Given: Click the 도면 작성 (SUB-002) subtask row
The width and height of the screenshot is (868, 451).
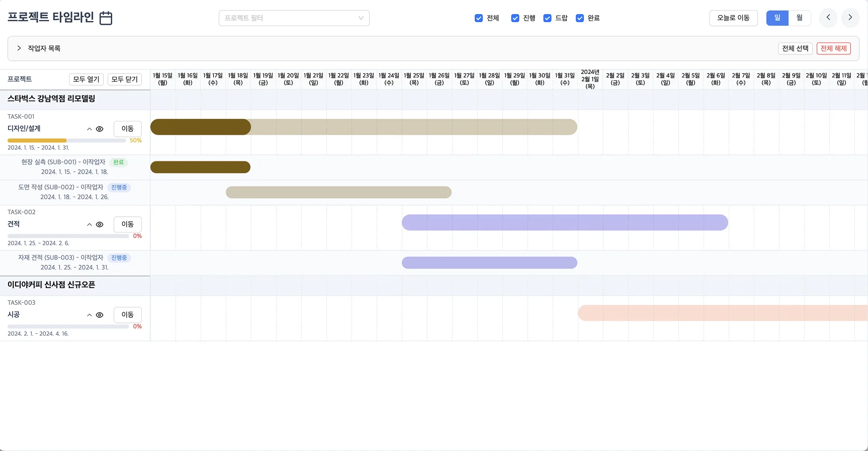Looking at the screenshot, I should point(75,193).
